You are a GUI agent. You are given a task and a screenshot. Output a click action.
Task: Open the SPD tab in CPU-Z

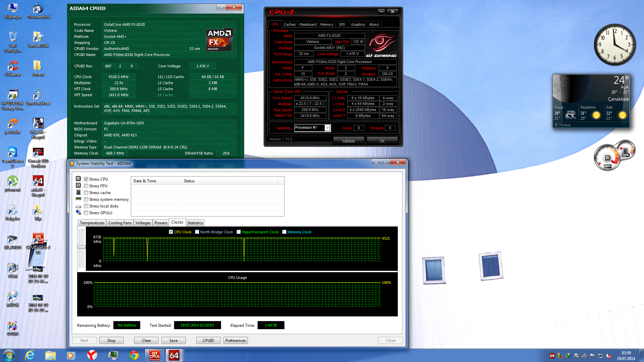342,24
